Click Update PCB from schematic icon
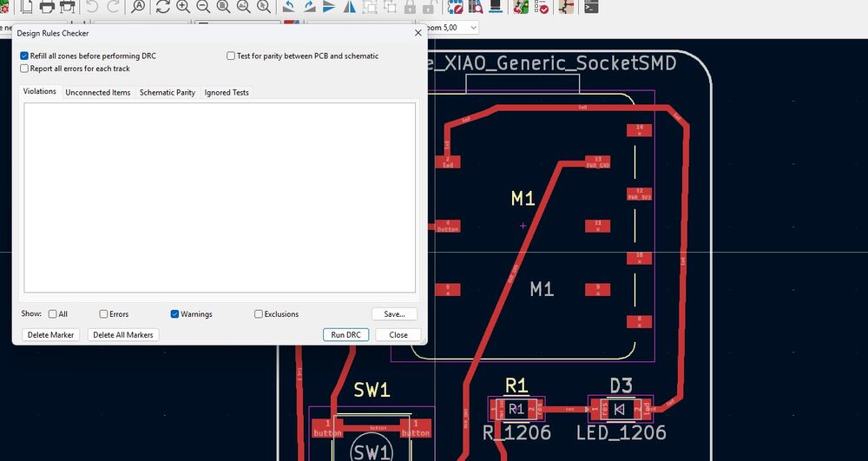 (520, 7)
